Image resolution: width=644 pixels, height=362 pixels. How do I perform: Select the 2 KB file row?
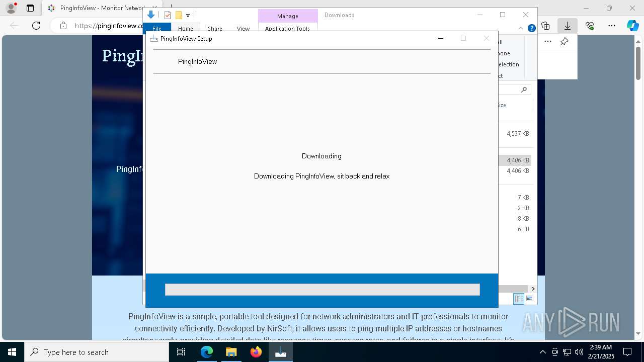click(515, 208)
